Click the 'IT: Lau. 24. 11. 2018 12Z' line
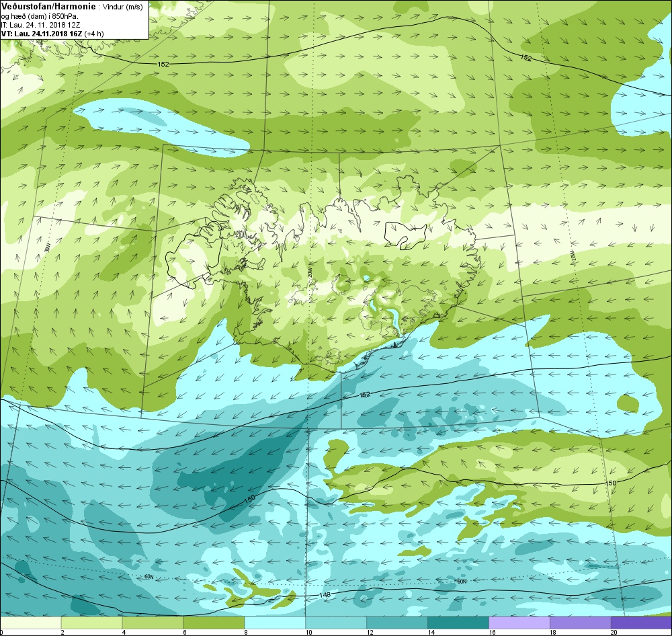 click(x=40, y=25)
